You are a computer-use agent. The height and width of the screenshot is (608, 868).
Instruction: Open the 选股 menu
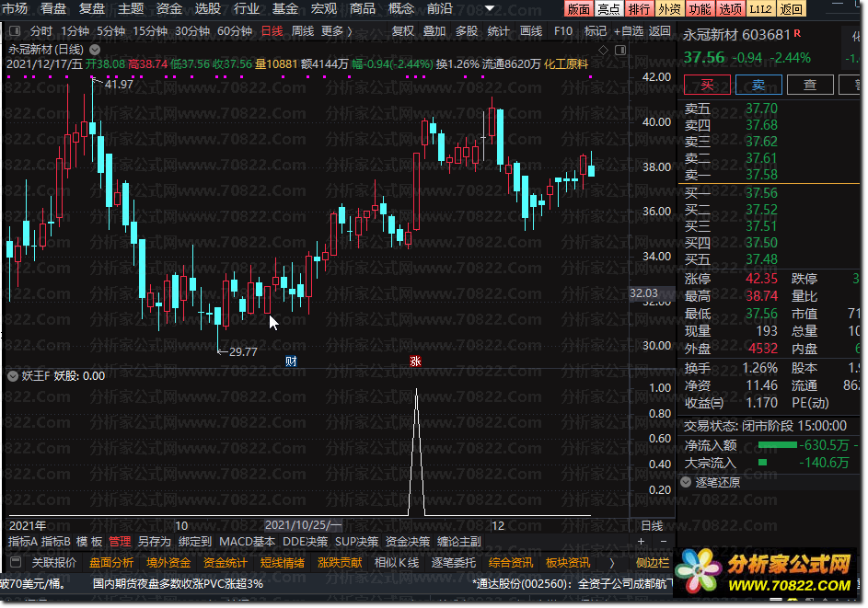coord(208,9)
